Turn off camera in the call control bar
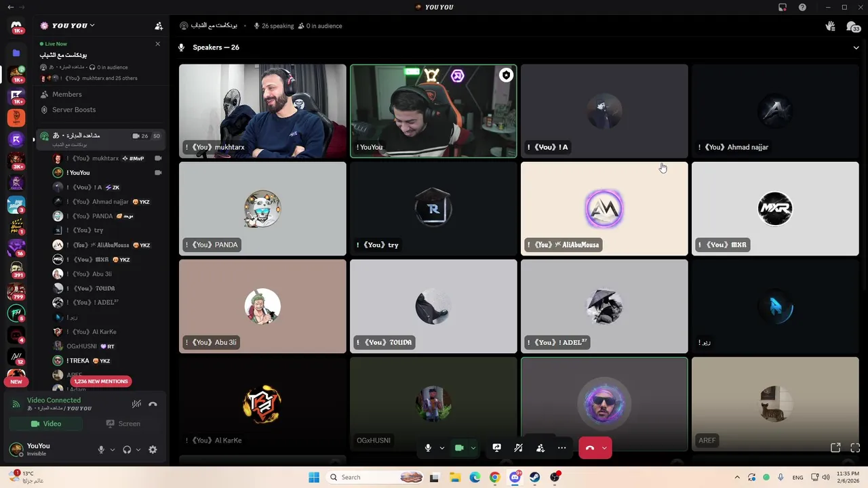This screenshot has height=488, width=868. click(x=459, y=448)
